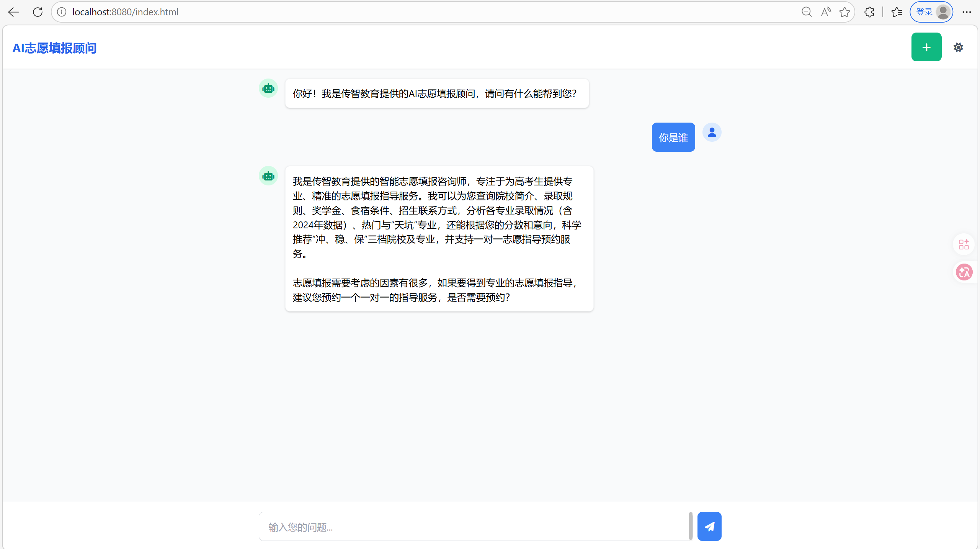Screen dimensions: 980x549
Task: Focus the 输入您的问题 input field
Action: pyautogui.click(x=474, y=527)
